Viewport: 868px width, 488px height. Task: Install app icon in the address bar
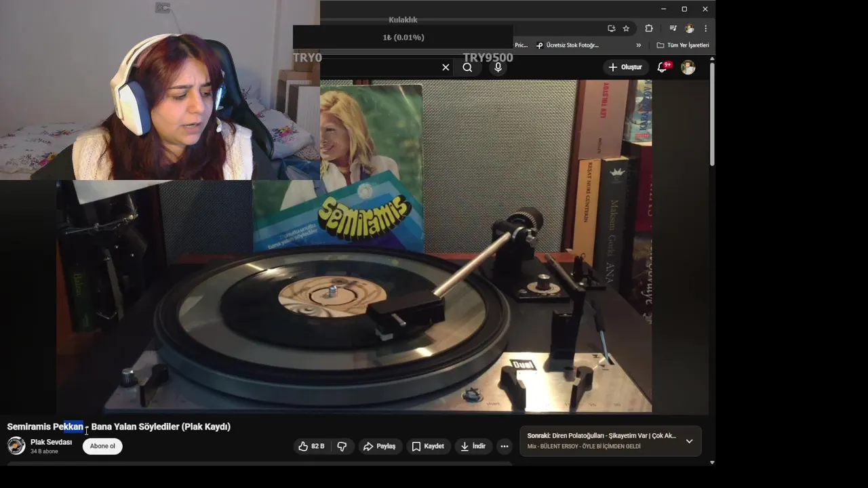611,28
